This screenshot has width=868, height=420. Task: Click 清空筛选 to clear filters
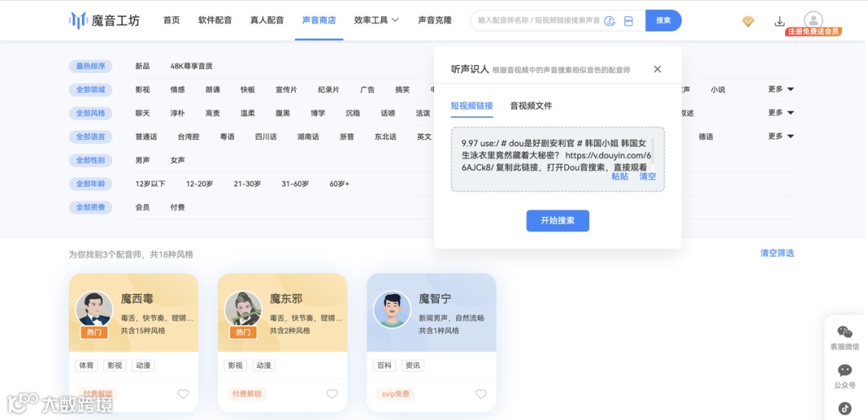(777, 253)
